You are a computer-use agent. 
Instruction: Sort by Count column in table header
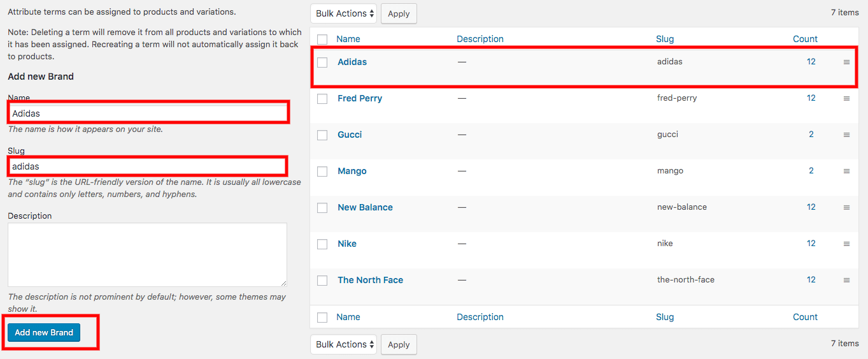[x=805, y=39]
